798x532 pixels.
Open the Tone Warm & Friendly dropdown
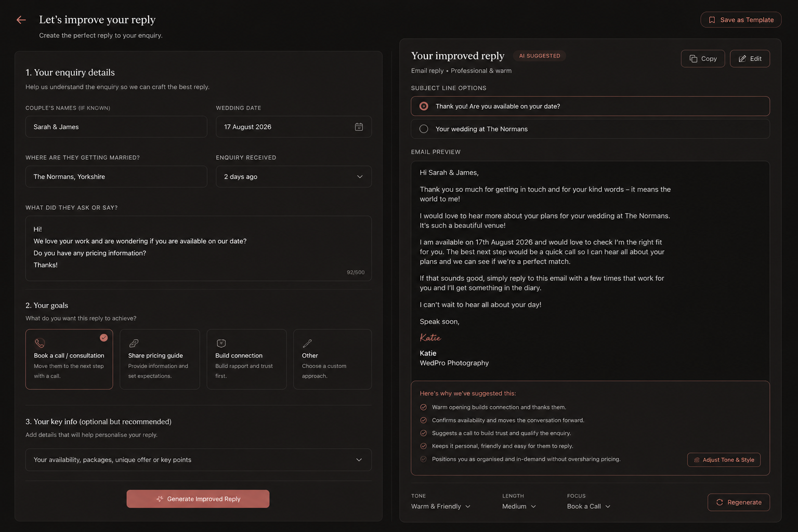click(x=441, y=506)
